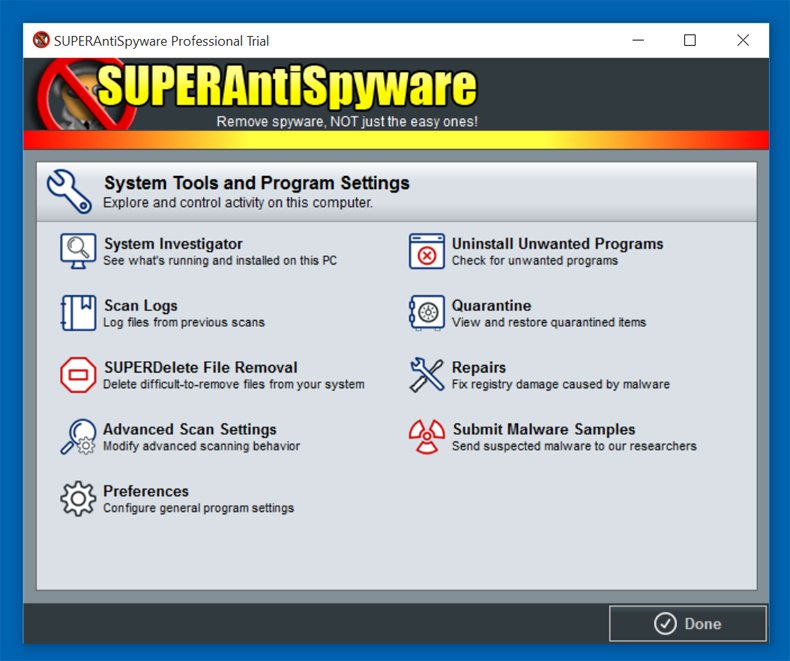790x661 pixels.
Task: Click 'Modify advanced scanning behavior' text
Action: point(202,446)
